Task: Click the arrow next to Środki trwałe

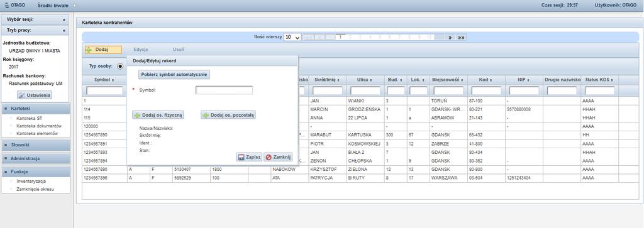Action: [x=74, y=6]
